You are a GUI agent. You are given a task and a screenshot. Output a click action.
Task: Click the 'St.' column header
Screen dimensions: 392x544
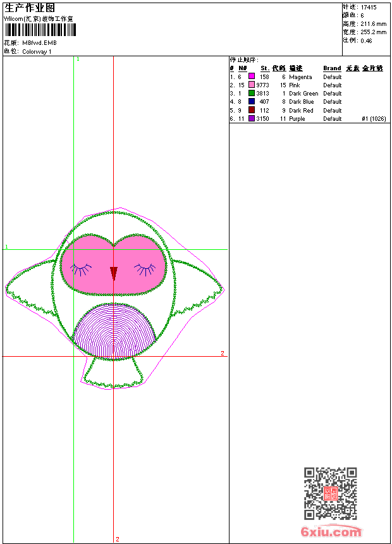[265, 68]
